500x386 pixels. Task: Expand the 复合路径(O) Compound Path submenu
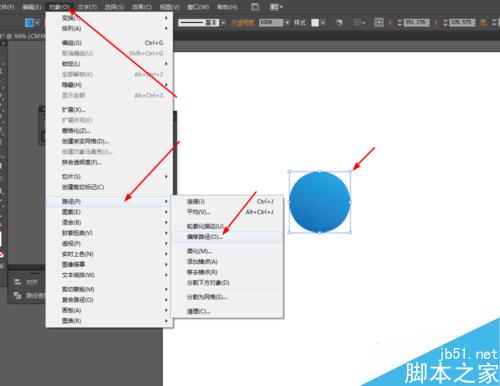coord(109,300)
